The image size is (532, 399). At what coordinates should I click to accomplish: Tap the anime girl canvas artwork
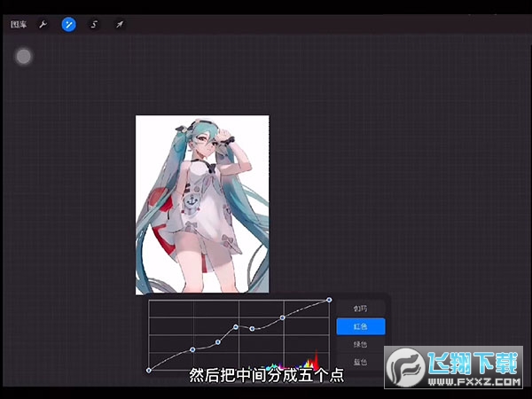point(202,204)
